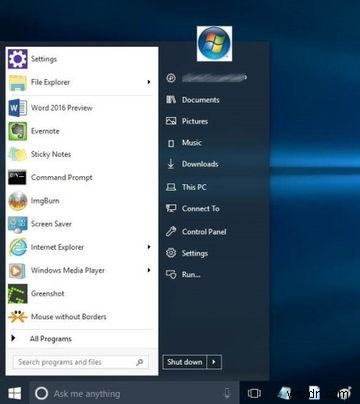The width and height of the screenshot is (360, 404).
Task: Click the This PC laptop icon
Action: point(171,187)
